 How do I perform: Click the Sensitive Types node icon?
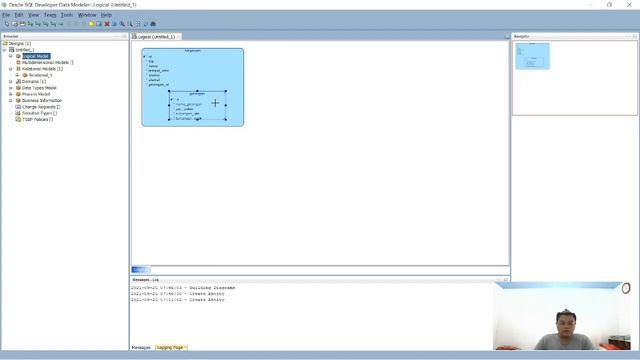point(18,113)
